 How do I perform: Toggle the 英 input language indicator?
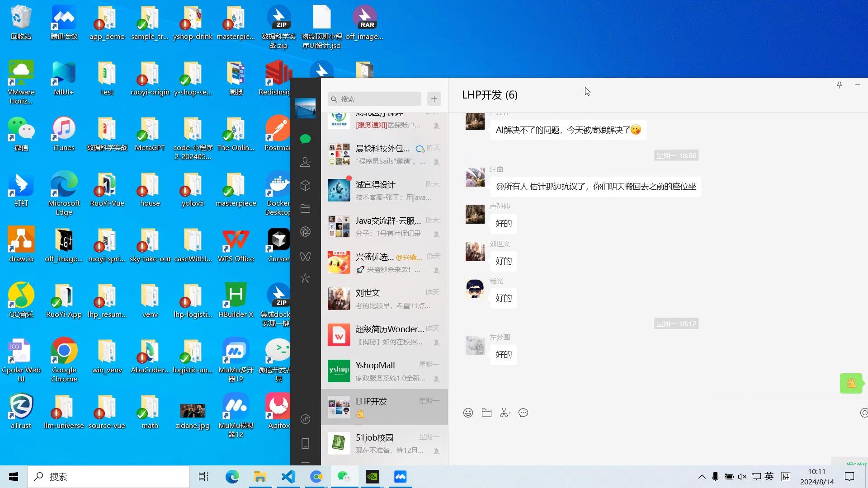click(x=769, y=476)
